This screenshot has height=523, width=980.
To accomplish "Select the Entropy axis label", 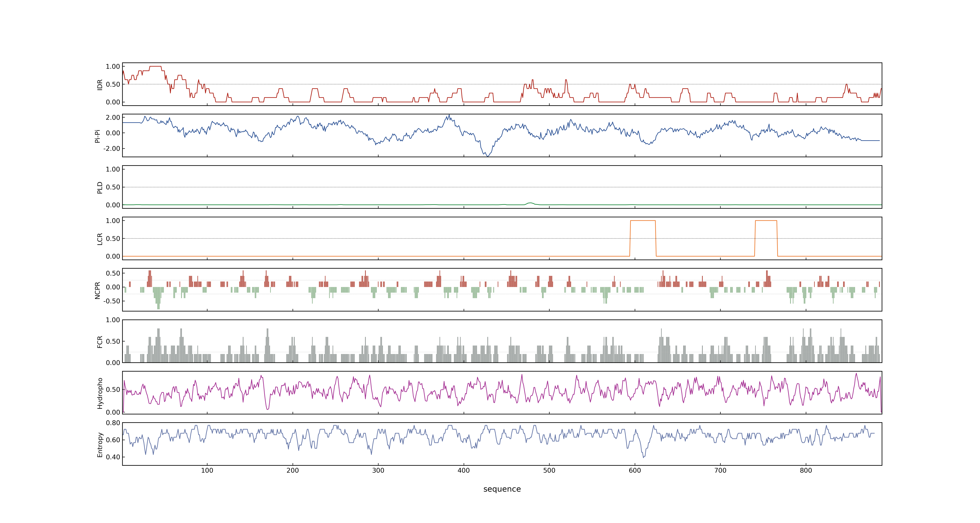I will point(100,444).
